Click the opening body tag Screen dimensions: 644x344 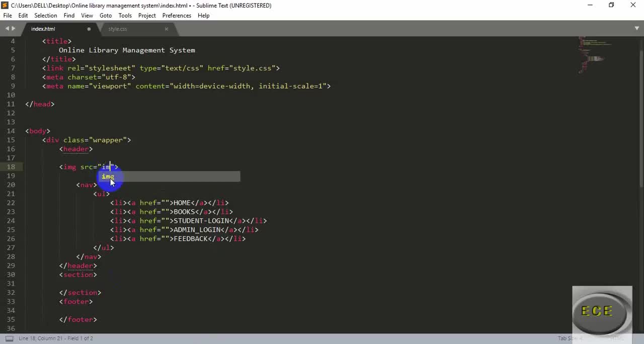click(38, 131)
